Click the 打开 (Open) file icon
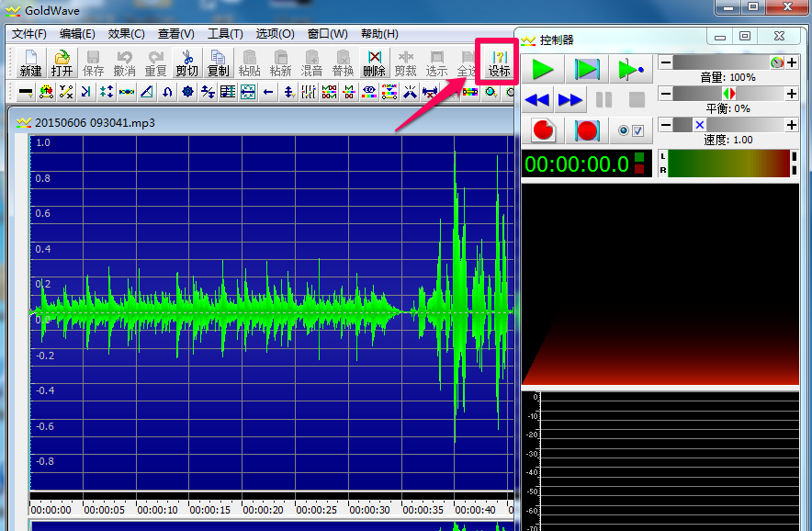Image resolution: width=812 pixels, height=531 pixels. coord(62,63)
